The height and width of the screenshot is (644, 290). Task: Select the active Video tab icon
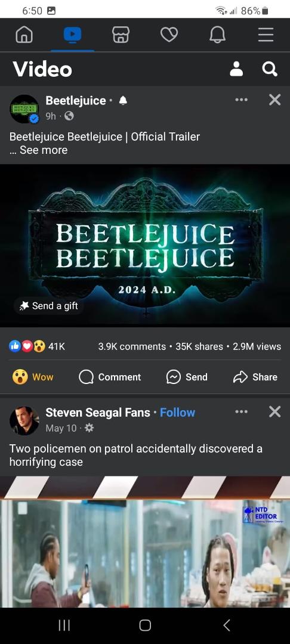pyautogui.click(x=72, y=35)
